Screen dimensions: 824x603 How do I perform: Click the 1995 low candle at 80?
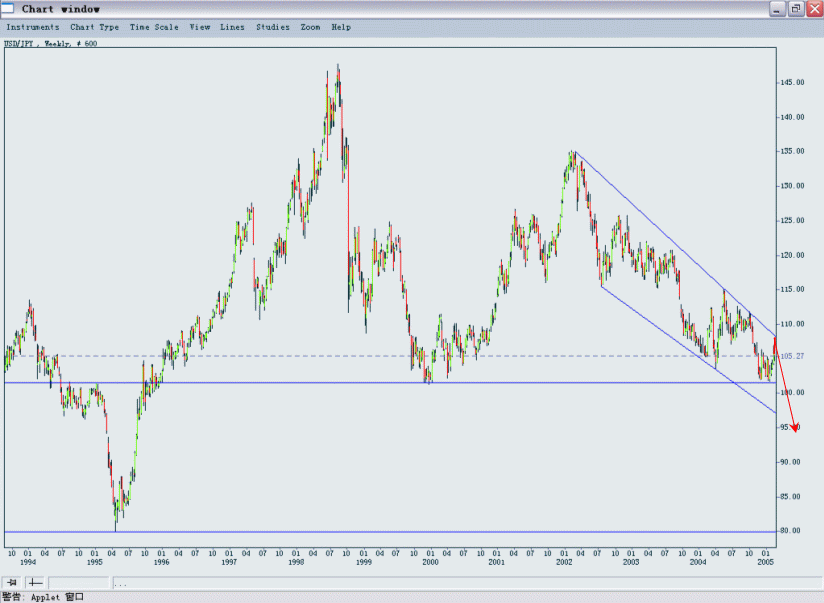(x=116, y=518)
